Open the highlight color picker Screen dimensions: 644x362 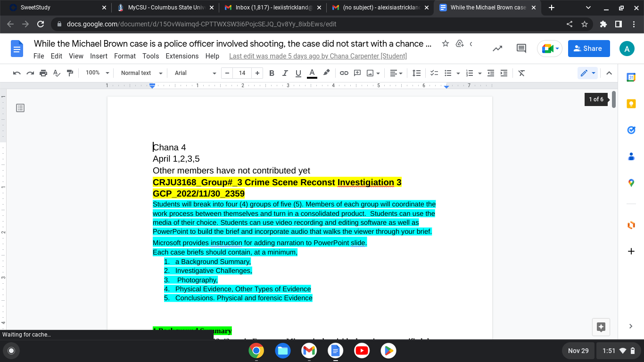(326, 73)
